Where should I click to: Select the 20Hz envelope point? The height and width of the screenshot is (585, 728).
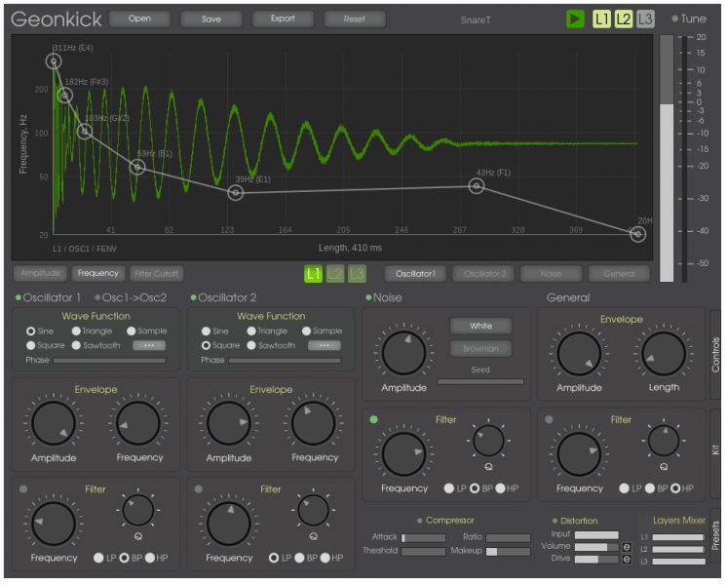638,234
